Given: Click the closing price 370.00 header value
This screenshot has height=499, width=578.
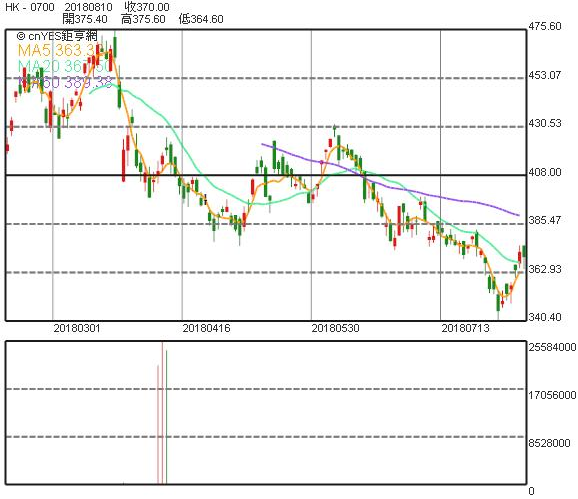Looking at the screenshot, I should tap(147, 7).
